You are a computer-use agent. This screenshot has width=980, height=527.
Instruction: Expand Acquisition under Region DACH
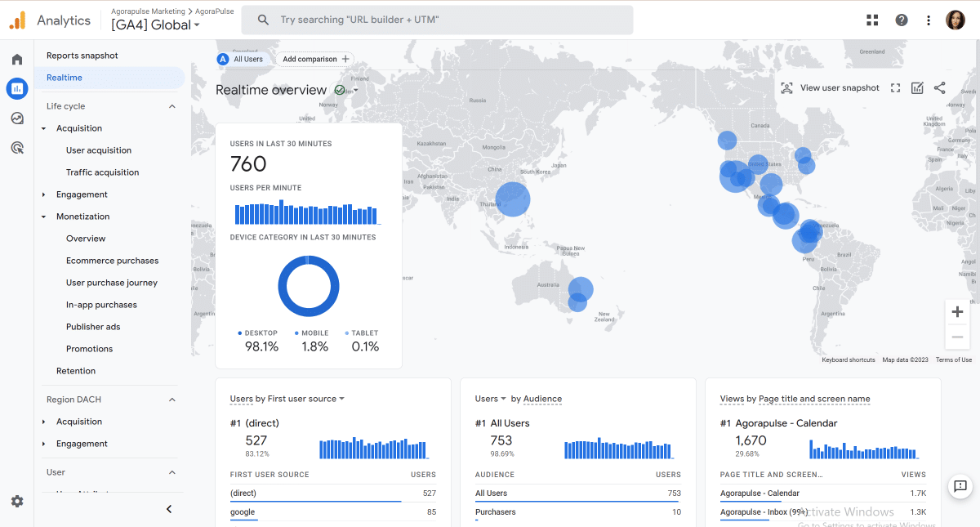point(44,422)
